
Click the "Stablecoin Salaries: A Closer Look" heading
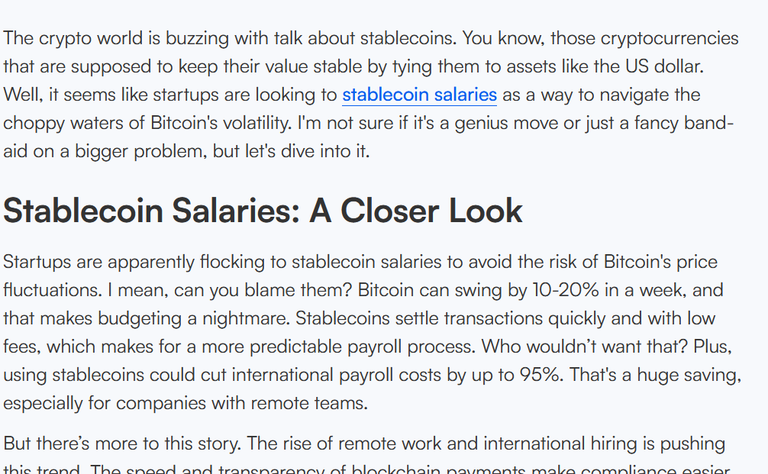pos(263,211)
